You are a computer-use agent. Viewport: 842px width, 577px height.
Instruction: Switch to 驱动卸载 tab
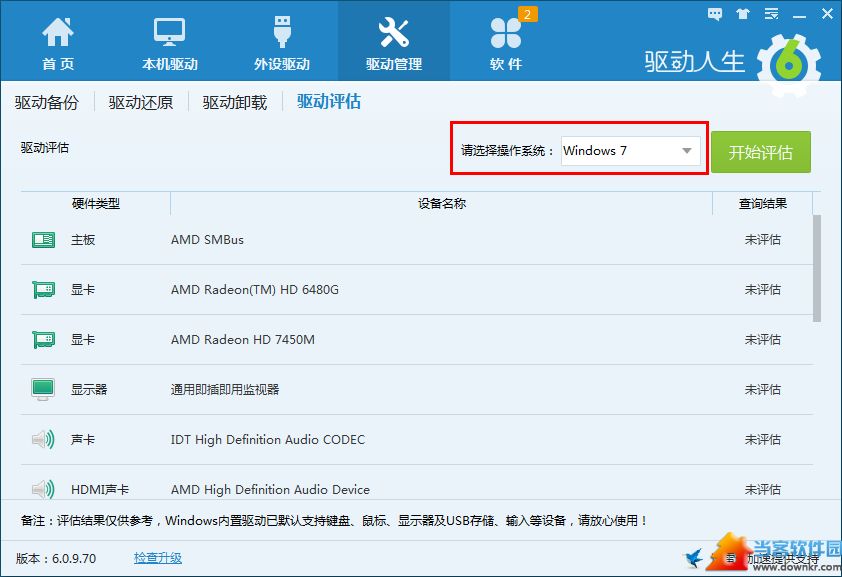[x=235, y=102]
